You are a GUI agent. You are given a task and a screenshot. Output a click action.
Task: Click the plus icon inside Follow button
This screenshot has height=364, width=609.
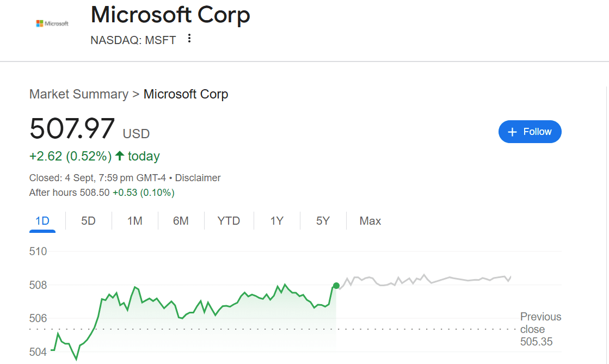coord(512,131)
